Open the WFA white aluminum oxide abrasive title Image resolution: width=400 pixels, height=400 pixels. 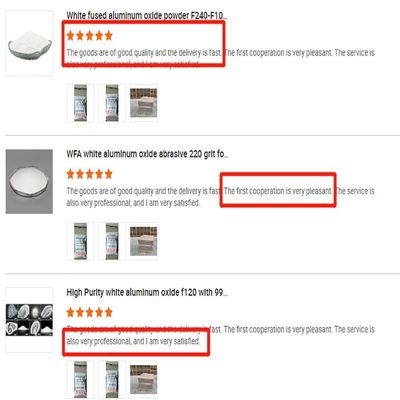pos(147,154)
